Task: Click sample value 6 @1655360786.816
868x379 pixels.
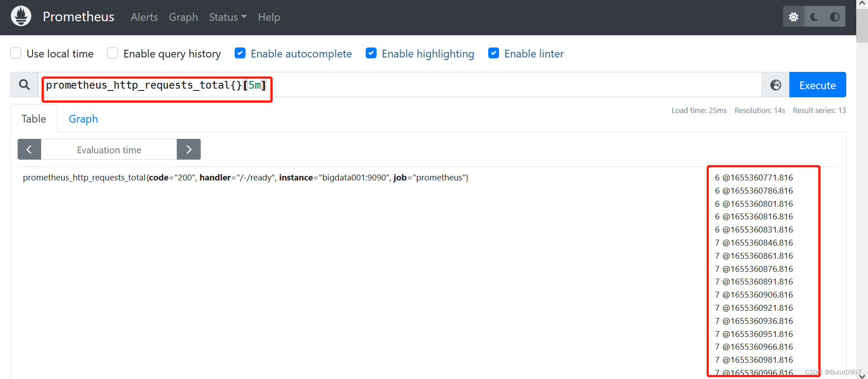Action: pyautogui.click(x=754, y=191)
